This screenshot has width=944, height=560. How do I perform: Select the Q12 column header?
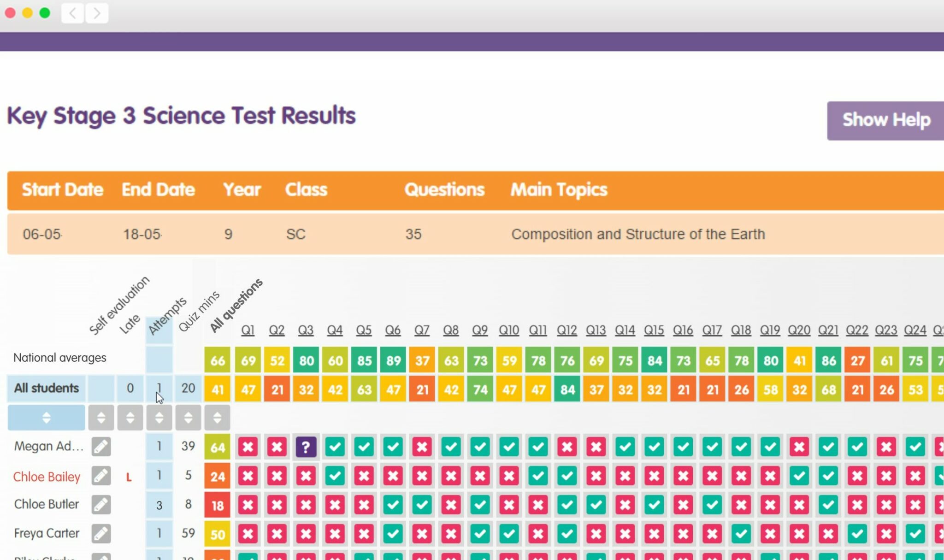pyautogui.click(x=567, y=330)
